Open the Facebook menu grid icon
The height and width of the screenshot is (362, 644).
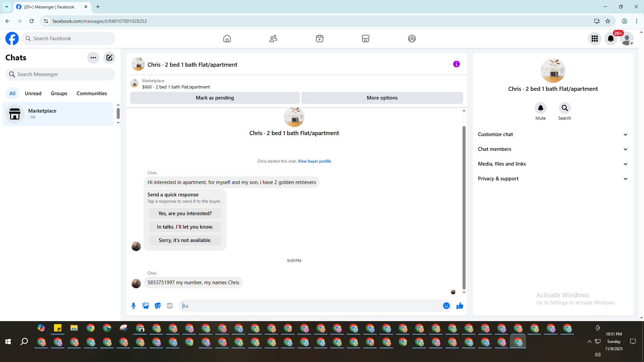click(595, 39)
